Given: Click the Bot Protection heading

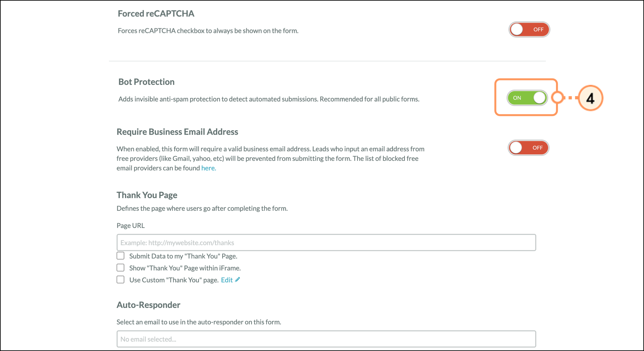Looking at the screenshot, I should point(146,82).
